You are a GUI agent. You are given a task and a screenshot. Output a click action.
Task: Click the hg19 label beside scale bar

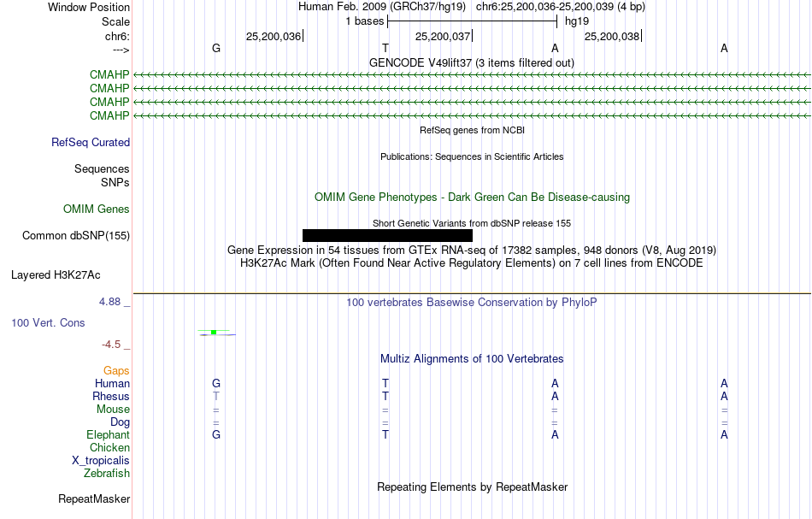click(577, 21)
